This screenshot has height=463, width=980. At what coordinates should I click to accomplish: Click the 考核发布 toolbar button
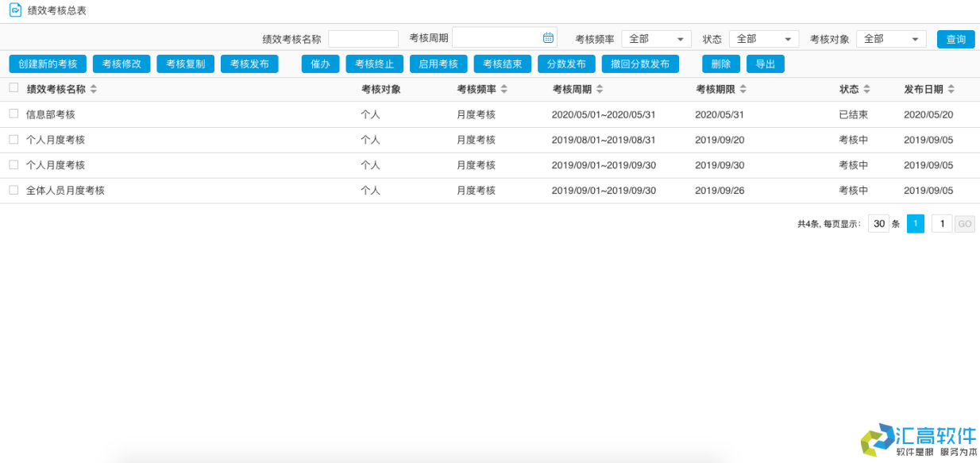click(x=251, y=64)
